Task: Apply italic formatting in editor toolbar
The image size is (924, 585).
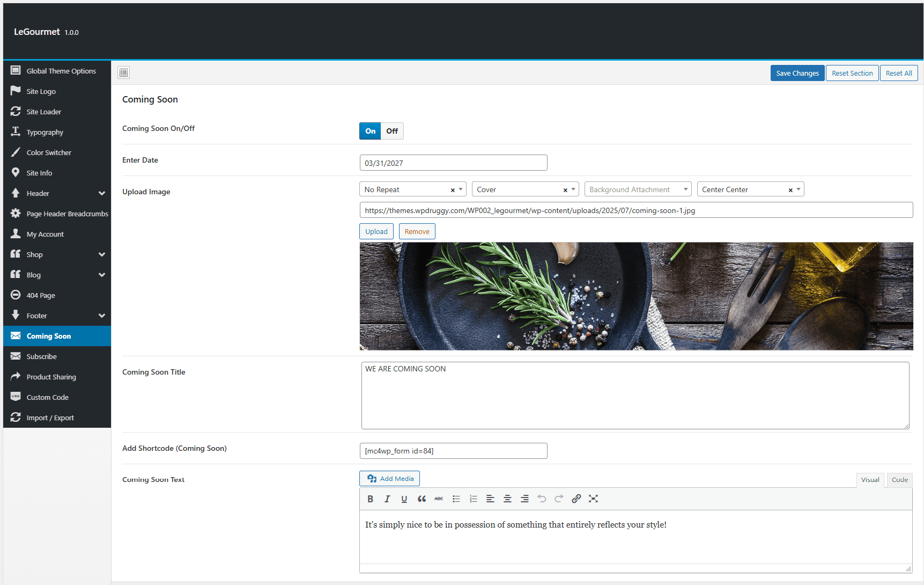Action: tap(387, 499)
